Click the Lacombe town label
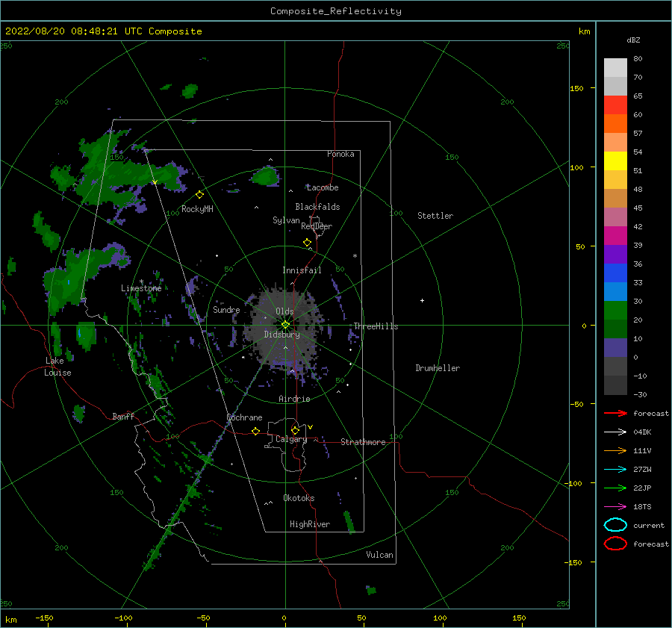This screenshot has height=628, width=672. pyautogui.click(x=323, y=187)
